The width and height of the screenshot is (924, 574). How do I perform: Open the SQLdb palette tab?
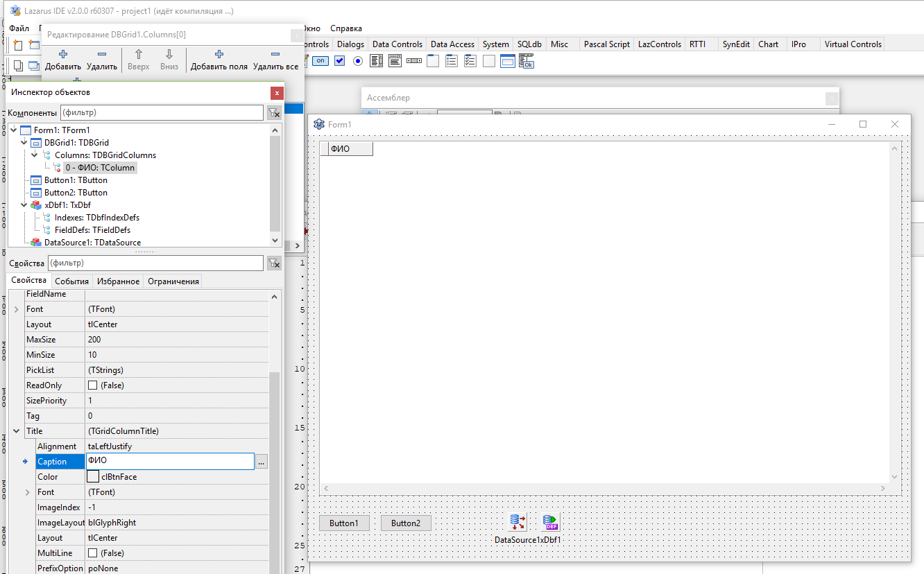pyautogui.click(x=529, y=44)
